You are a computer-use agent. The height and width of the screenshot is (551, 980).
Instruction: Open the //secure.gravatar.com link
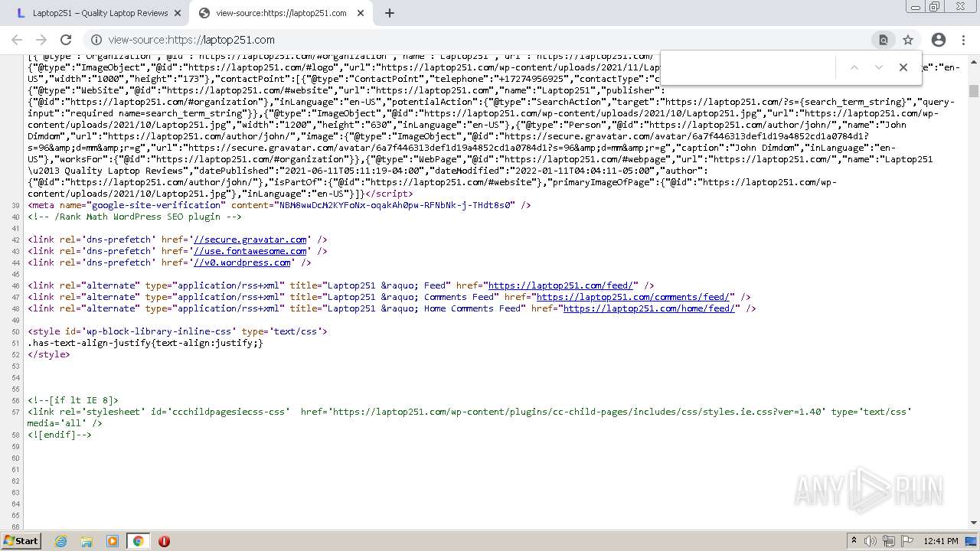250,240
